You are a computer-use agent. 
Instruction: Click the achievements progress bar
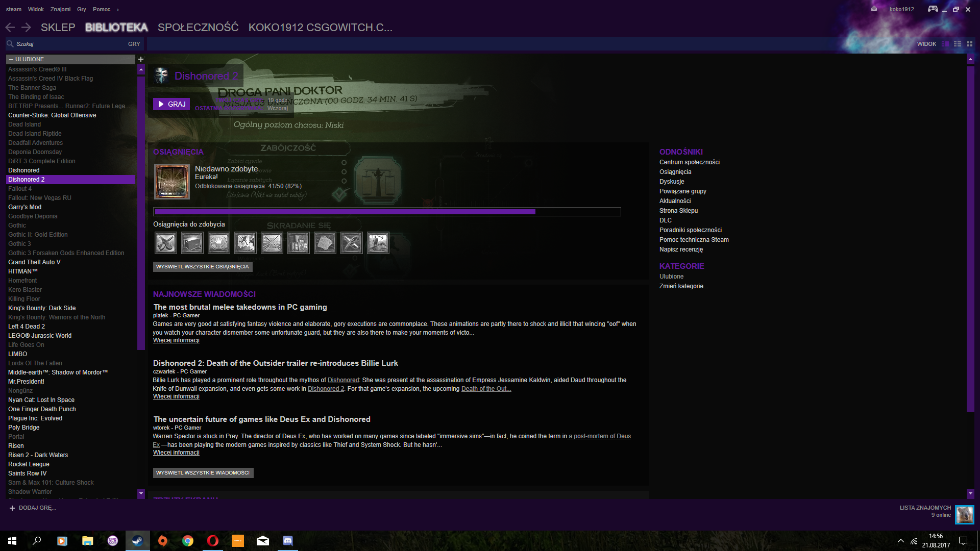click(x=387, y=212)
